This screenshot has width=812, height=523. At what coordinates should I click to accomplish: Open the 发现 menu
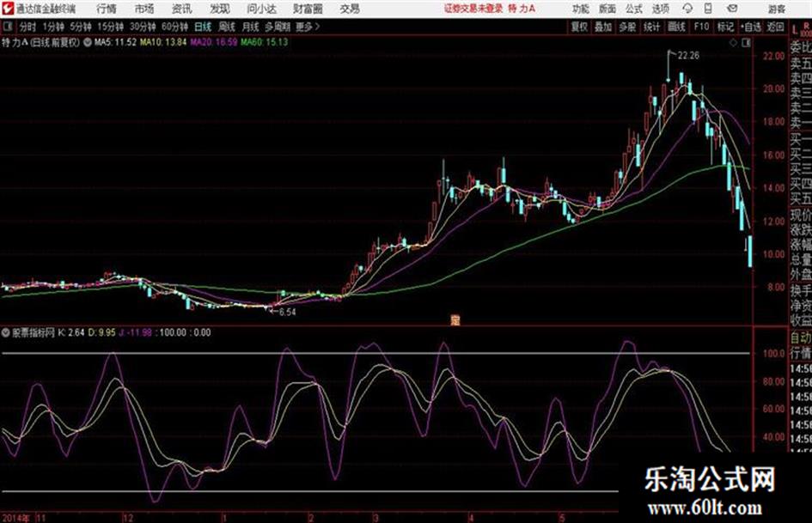(220, 9)
